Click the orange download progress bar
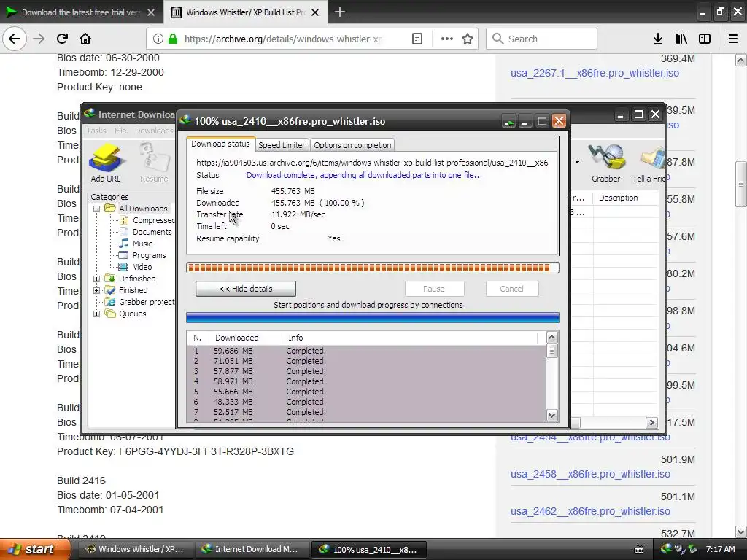This screenshot has height=560, width=747. tap(373, 268)
